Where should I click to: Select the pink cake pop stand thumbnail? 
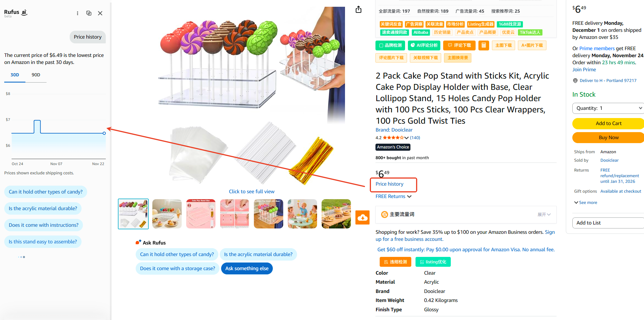click(x=201, y=214)
